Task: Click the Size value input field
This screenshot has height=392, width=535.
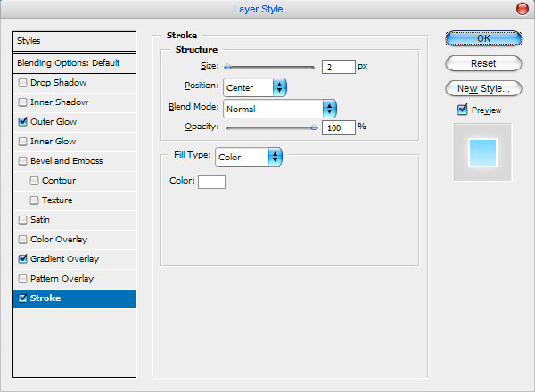Action: (x=339, y=67)
